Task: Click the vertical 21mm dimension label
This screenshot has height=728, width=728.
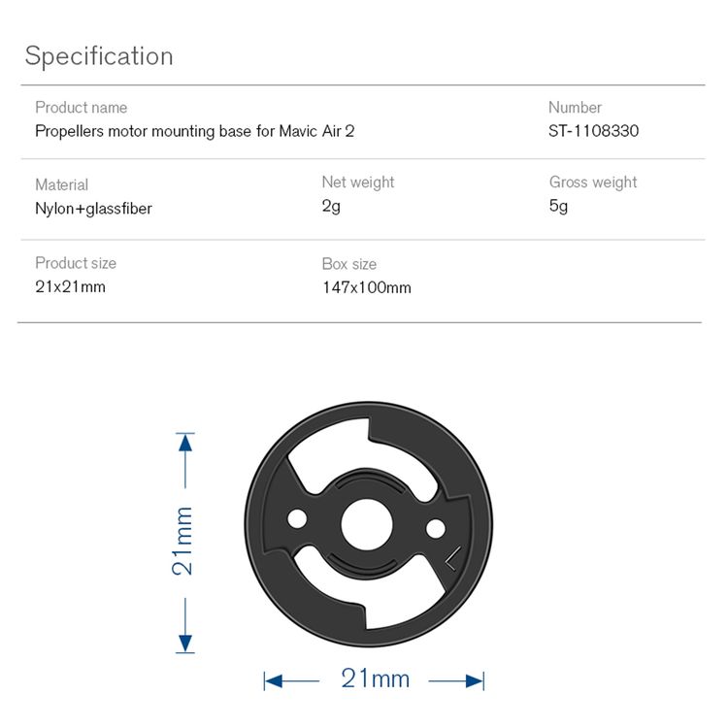Action: (x=182, y=542)
